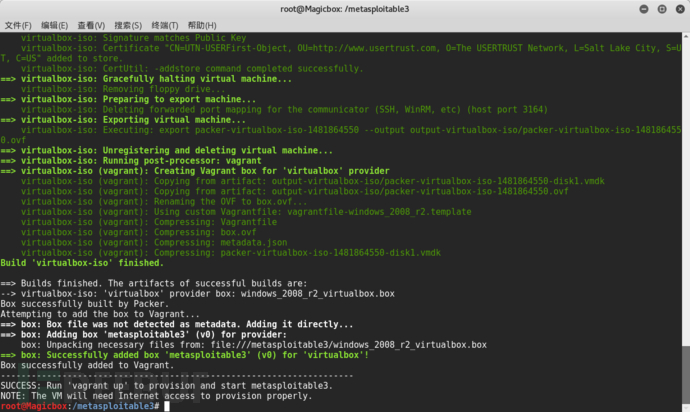The width and height of the screenshot is (690, 412).
Task: Open the 编辑(E) menu
Action: pos(55,26)
